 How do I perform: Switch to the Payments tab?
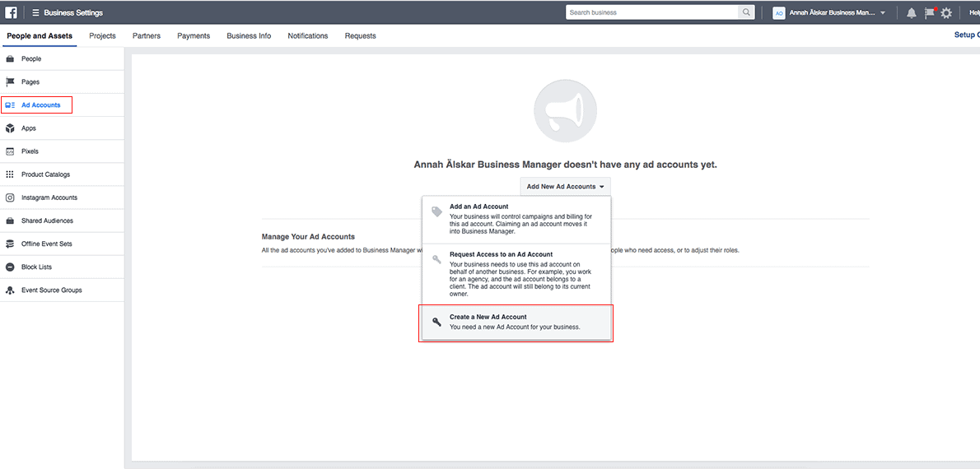(x=194, y=36)
